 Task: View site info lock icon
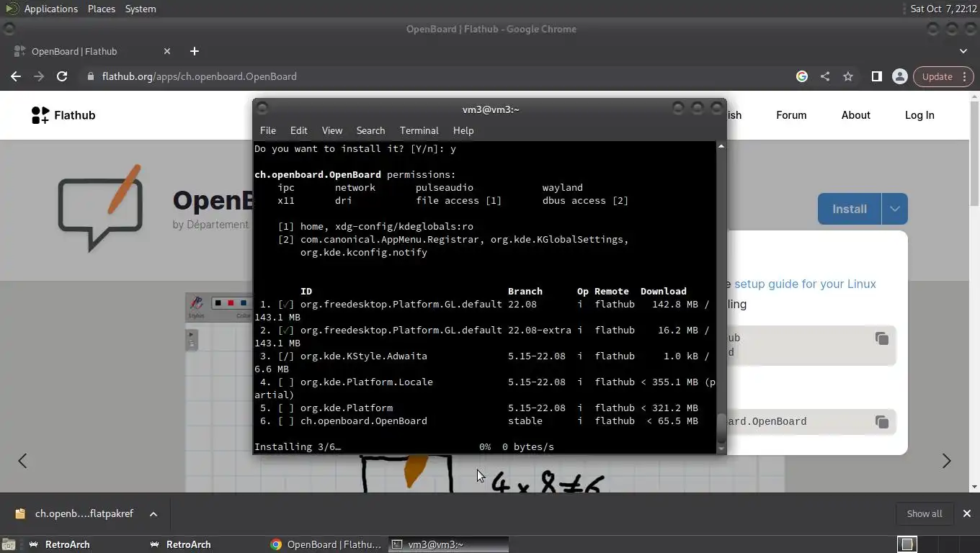click(90, 76)
